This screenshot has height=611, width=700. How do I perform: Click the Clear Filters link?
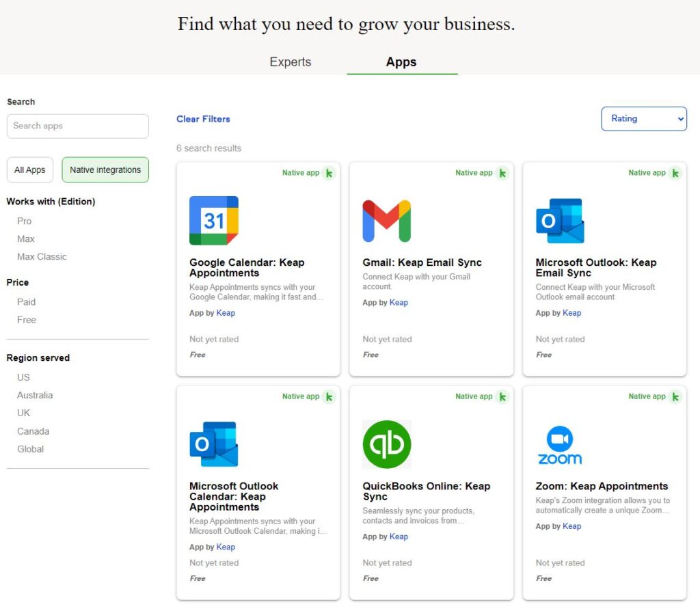pyautogui.click(x=203, y=119)
